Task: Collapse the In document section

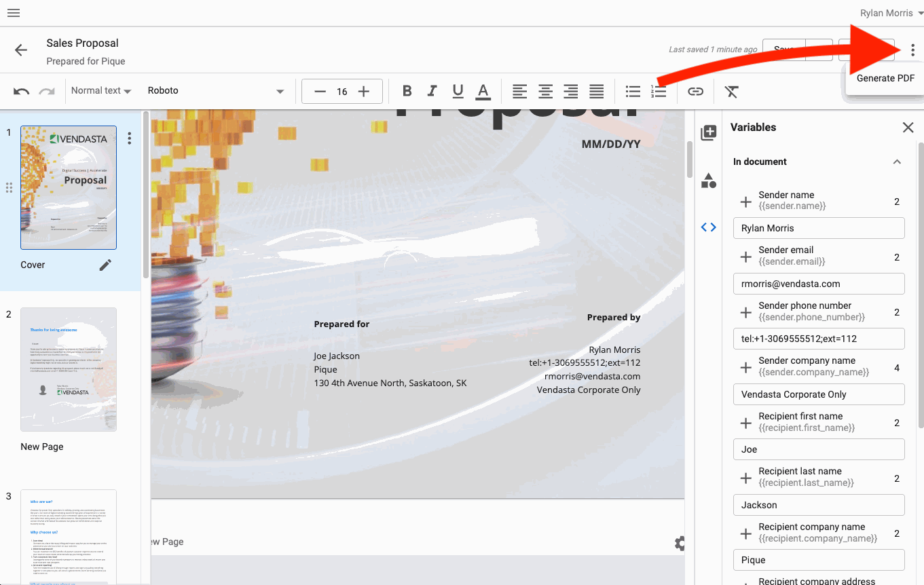Action: pyautogui.click(x=897, y=162)
